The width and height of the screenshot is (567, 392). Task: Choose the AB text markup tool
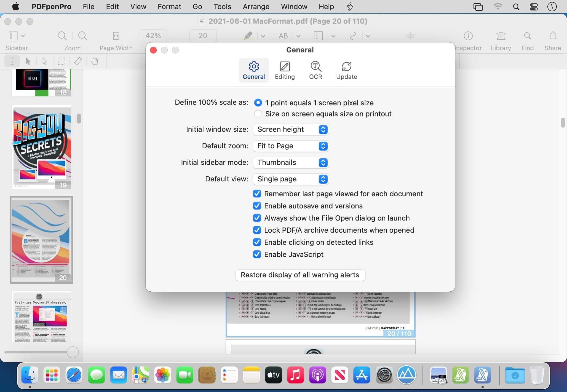(x=283, y=36)
